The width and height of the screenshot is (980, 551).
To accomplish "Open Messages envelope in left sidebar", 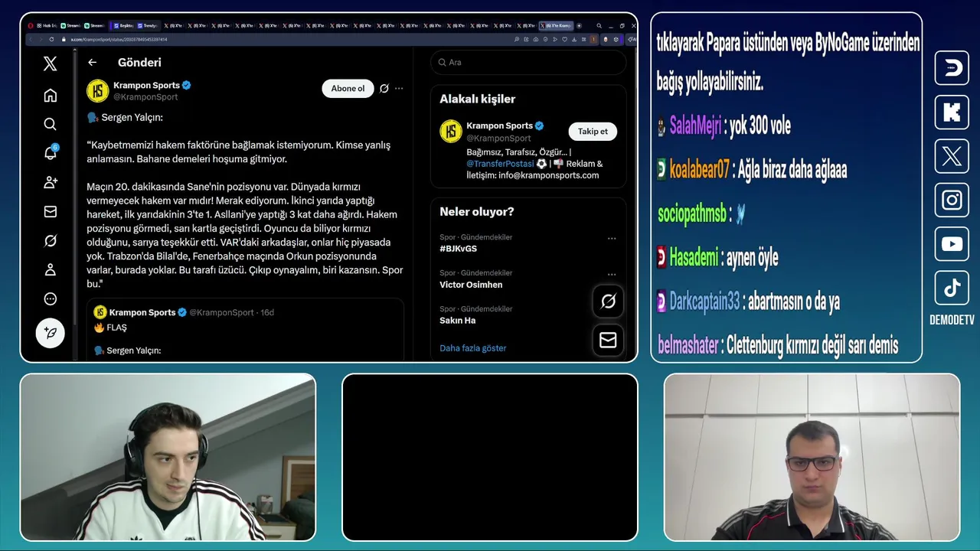I will [x=50, y=211].
